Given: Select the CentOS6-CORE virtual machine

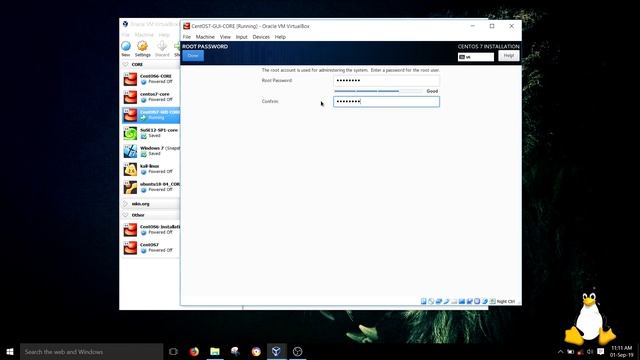Looking at the screenshot, I should tap(151, 79).
